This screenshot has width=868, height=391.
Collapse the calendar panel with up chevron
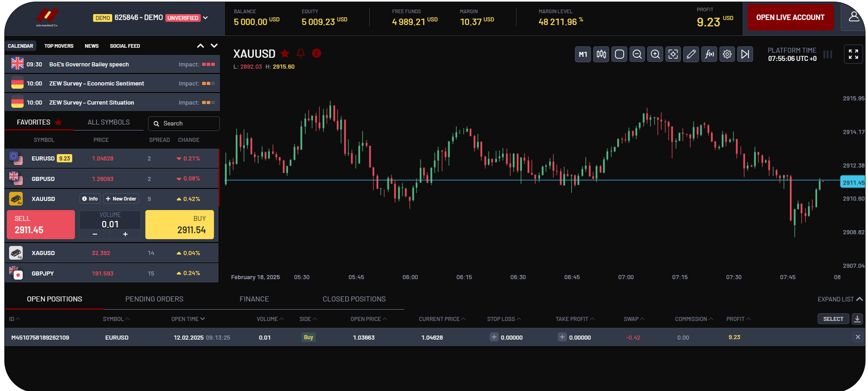tap(200, 46)
